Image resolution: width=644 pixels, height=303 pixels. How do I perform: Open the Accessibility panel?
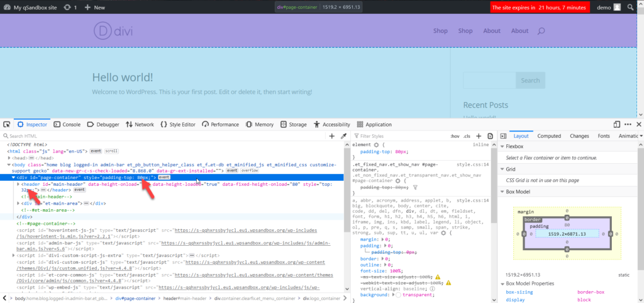tap(332, 125)
